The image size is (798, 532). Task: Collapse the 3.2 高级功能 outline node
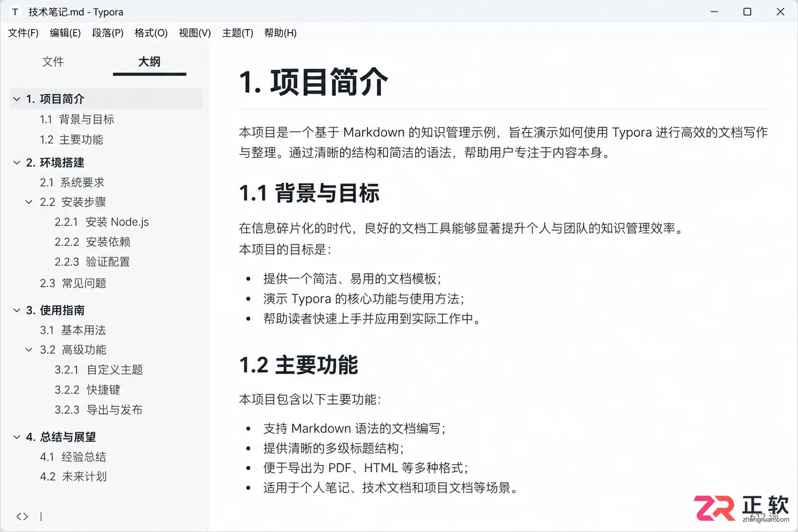[x=29, y=350]
